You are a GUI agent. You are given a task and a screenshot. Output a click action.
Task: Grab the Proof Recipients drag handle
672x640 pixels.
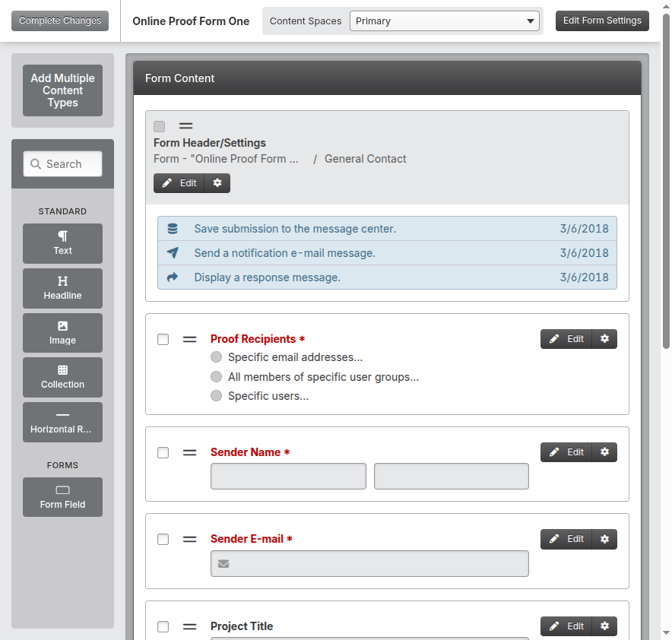tap(189, 339)
